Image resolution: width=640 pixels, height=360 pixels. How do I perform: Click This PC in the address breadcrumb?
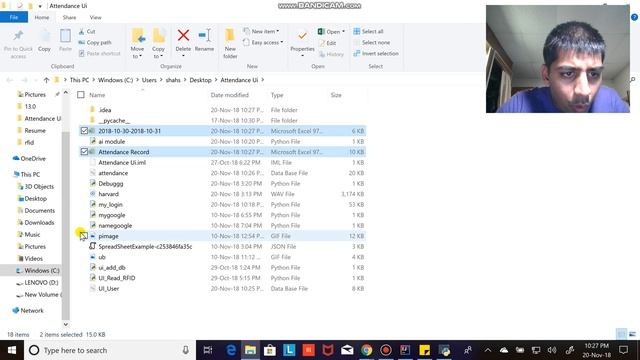pyautogui.click(x=79, y=80)
